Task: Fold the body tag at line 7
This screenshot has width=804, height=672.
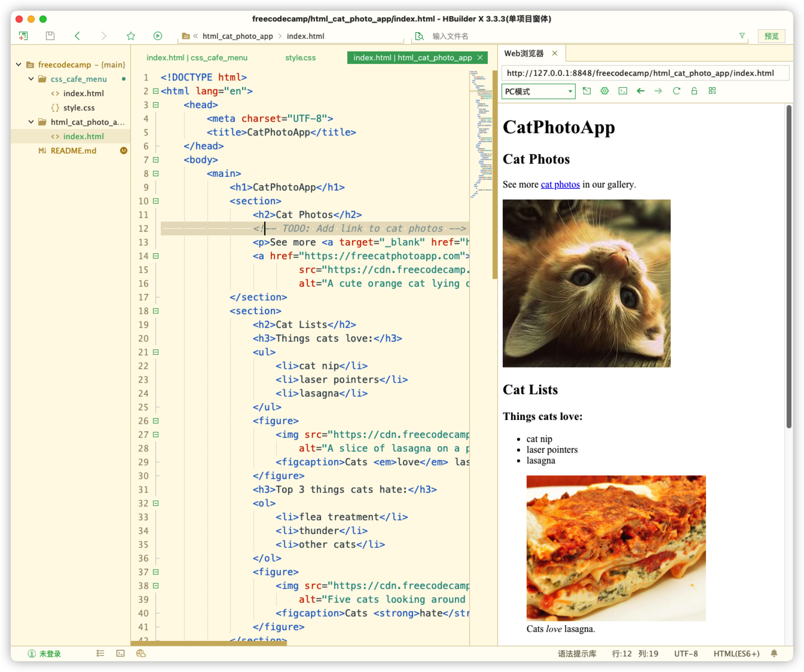Action: [x=155, y=160]
